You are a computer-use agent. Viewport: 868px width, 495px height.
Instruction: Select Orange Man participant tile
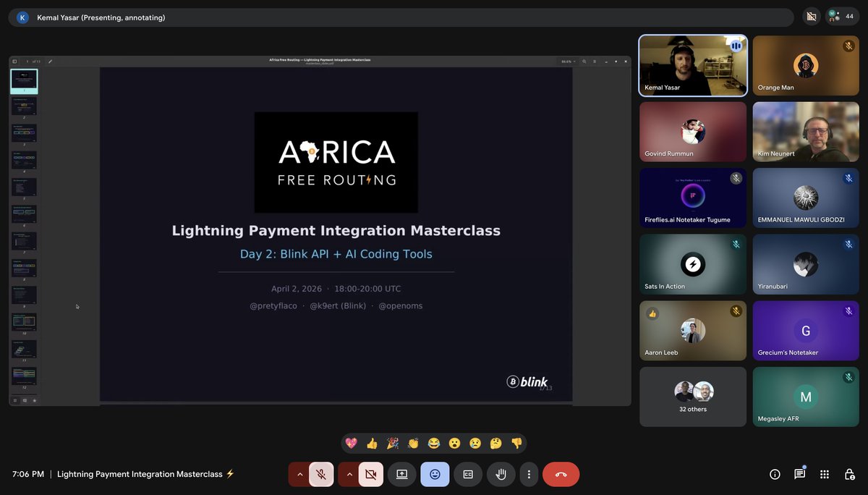point(806,66)
